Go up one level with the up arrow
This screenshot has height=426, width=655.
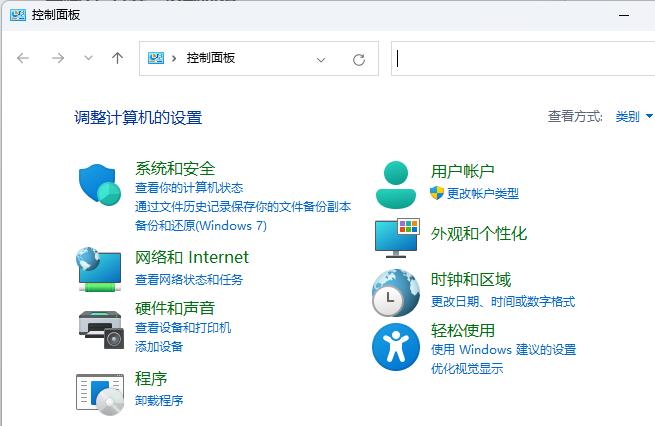pyautogui.click(x=117, y=58)
